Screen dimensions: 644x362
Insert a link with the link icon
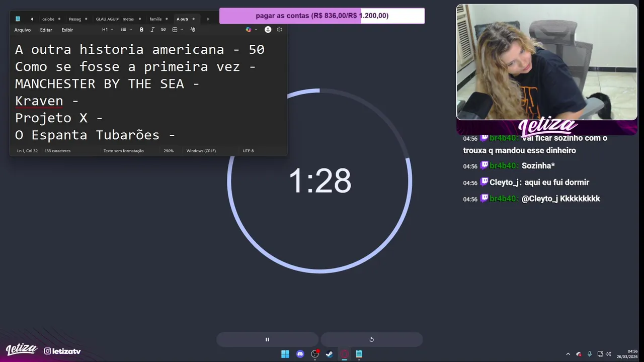pyautogui.click(x=163, y=30)
